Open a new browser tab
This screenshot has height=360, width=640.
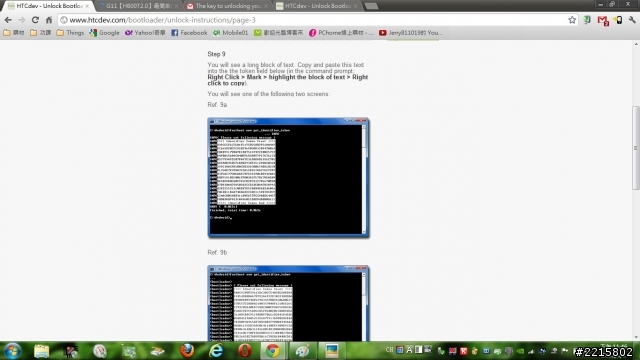371,6
